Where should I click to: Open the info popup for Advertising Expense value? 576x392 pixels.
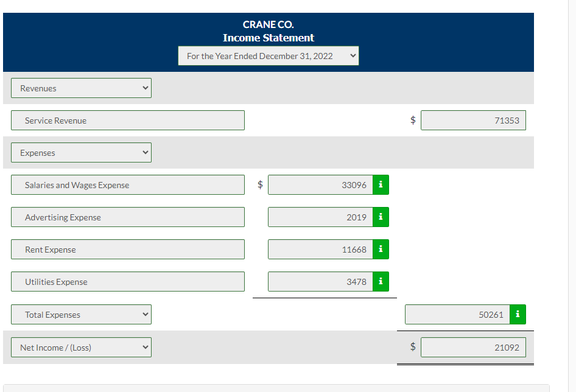tap(380, 217)
